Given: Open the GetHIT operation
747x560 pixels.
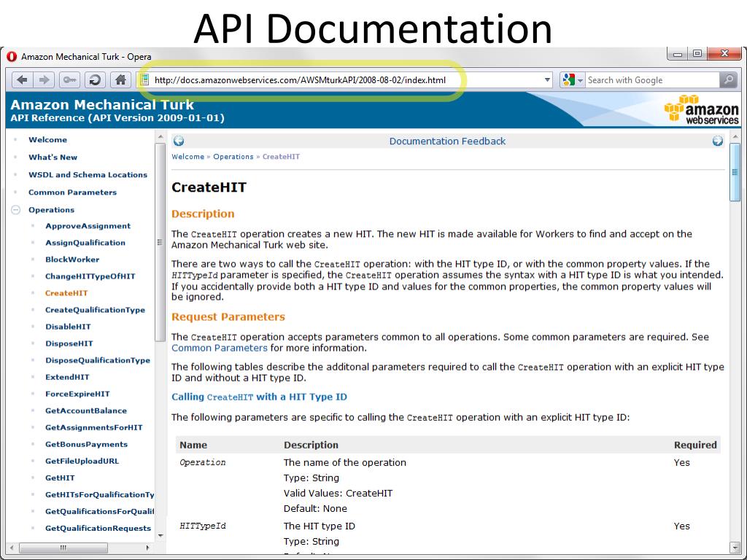Looking at the screenshot, I should click(60, 478).
